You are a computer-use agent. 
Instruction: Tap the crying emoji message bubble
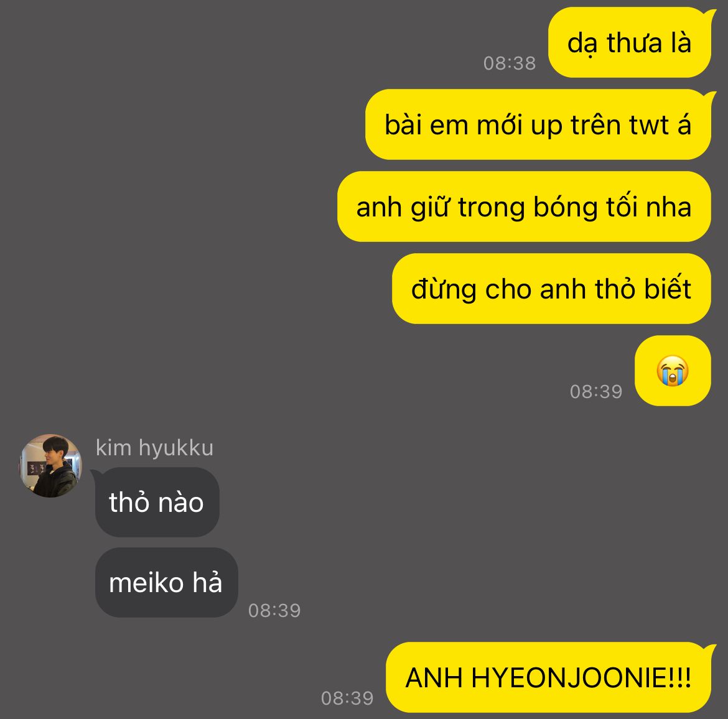(673, 371)
